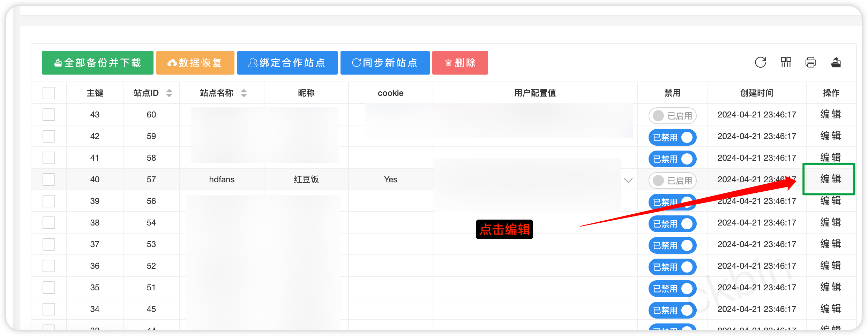Click 同步新站点 button

(385, 63)
